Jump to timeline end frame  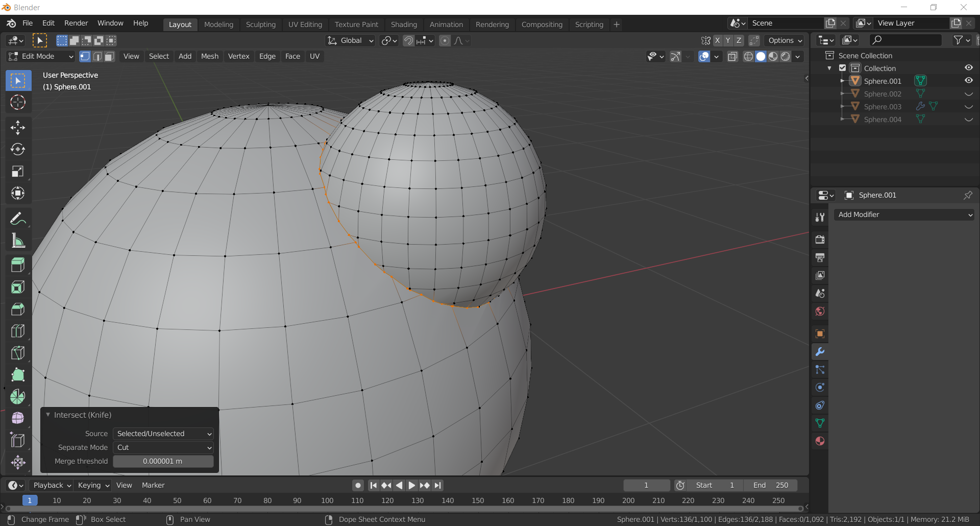click(438, 485)
